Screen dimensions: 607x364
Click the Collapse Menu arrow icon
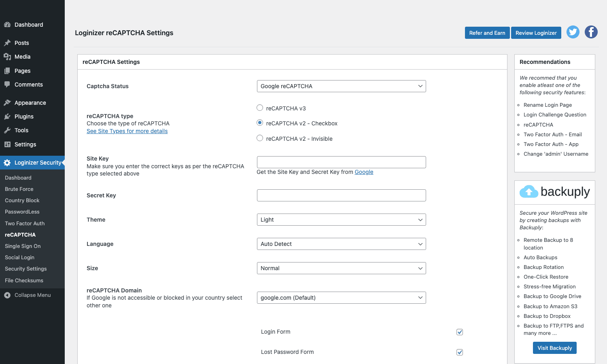[7, 295]
